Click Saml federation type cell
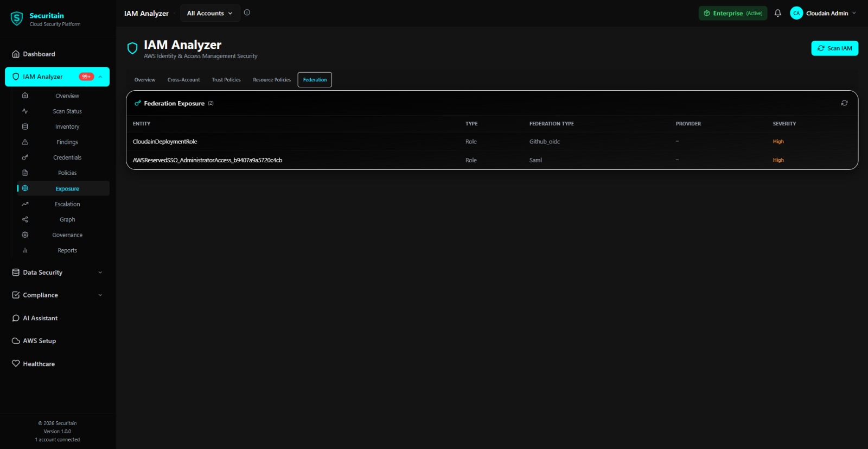This screenshot has height=449, width=868. (x=535, y=160)
